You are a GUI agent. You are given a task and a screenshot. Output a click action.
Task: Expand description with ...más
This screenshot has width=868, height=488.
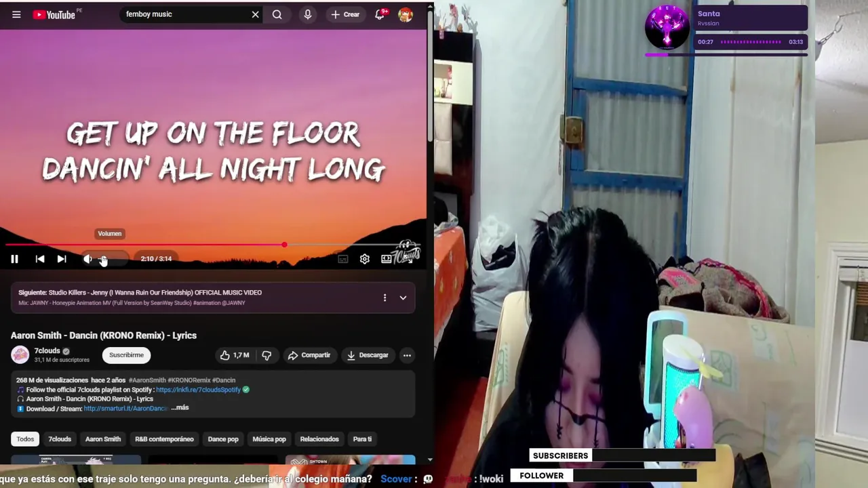pyautogui.click(x=180, y=408)
